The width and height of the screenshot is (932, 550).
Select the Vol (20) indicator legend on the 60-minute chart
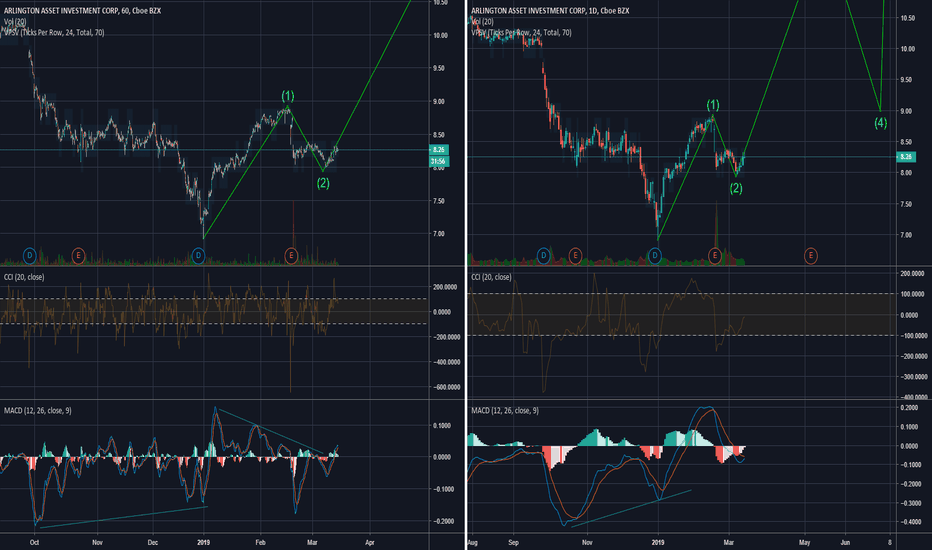15,22
